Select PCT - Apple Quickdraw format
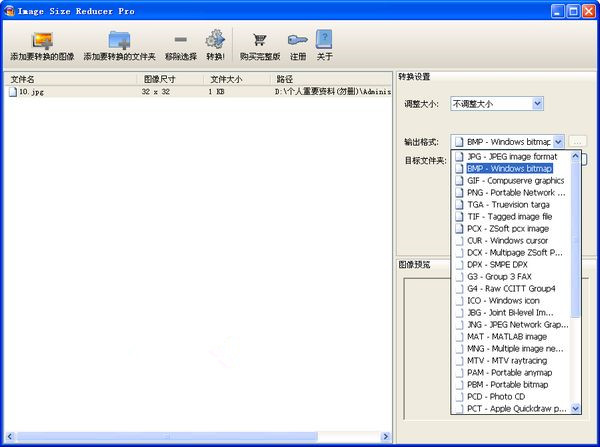The height and width of the screenshot is (447, 600). [x=511, y=409]
